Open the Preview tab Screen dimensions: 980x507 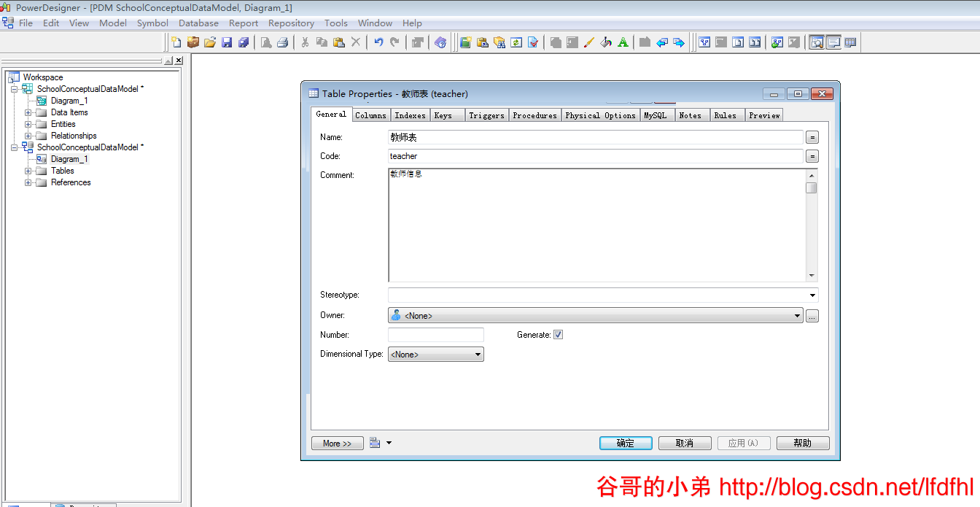764,115
